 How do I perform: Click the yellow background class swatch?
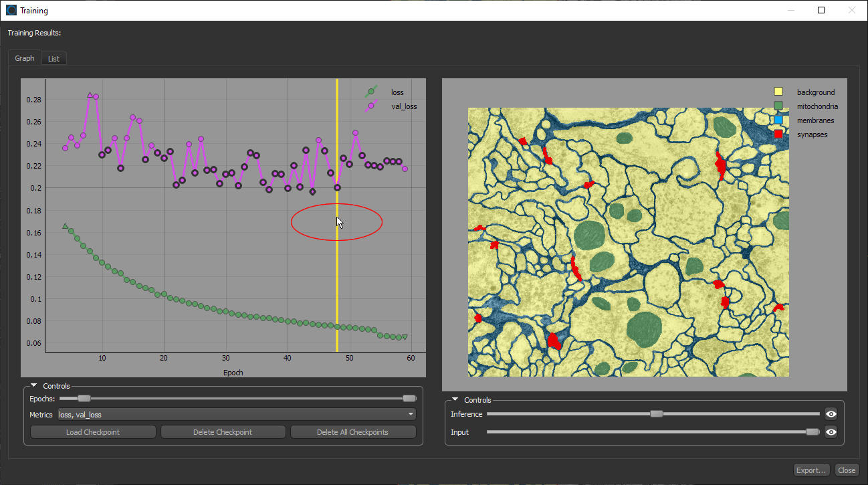tap(778, 92)
